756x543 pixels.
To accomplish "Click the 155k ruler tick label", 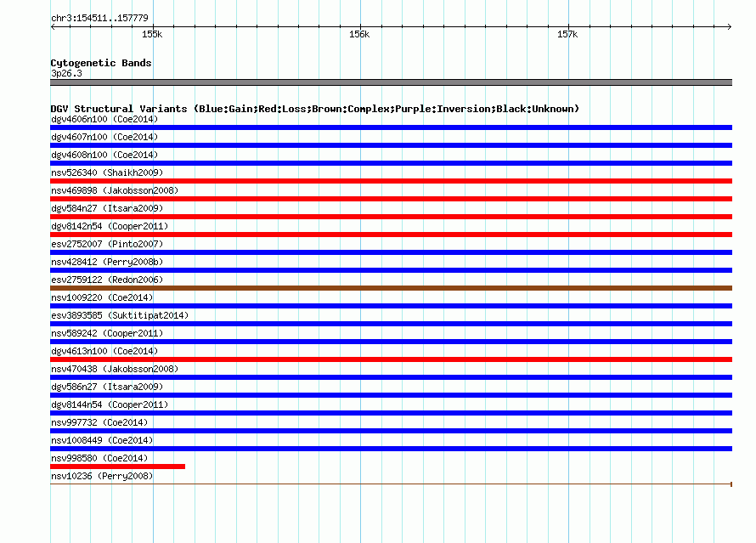I will [x=152, y=34].
